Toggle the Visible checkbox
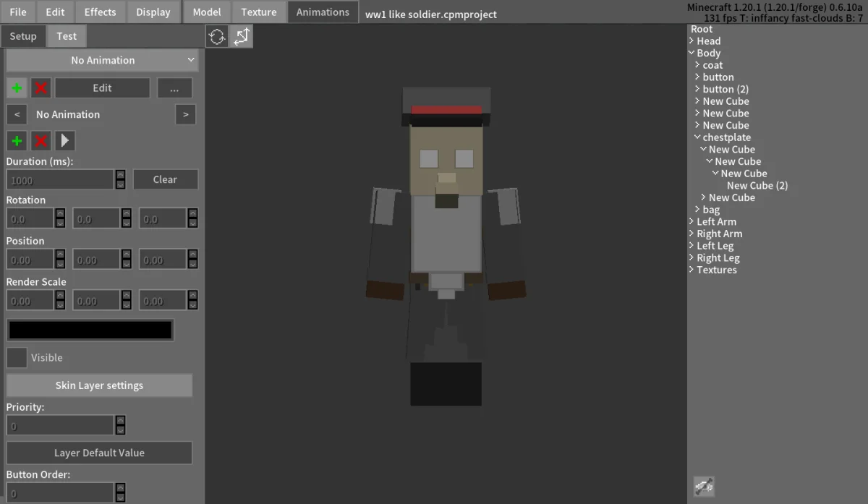The width and height of the screenshot is (868, 504). pos(17,357)
